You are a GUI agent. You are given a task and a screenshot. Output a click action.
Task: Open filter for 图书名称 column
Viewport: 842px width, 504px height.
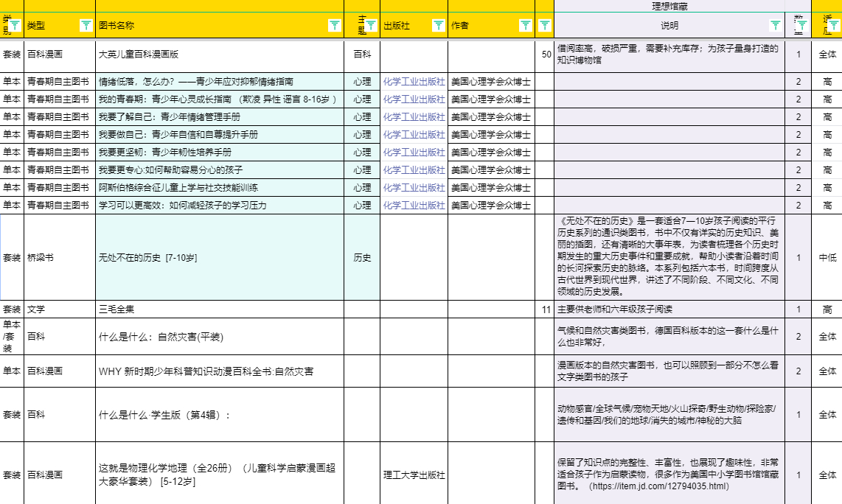click(x=334, y=26)
